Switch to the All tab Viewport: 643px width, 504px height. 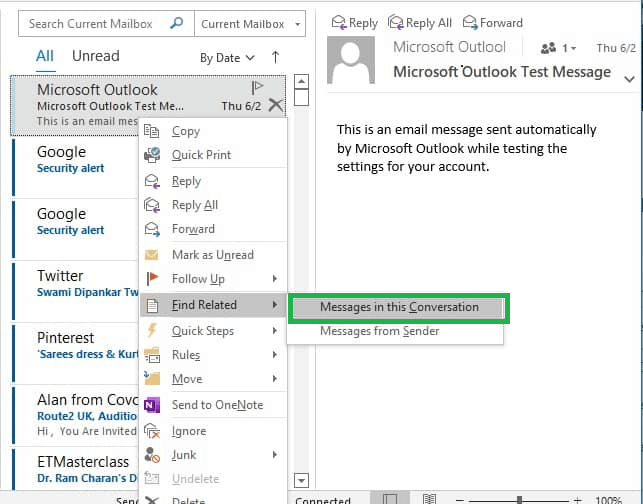point(45,56)
